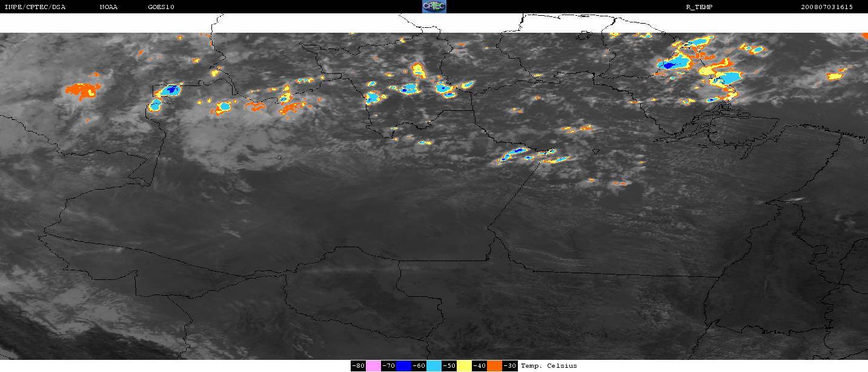
Task: Pick the dark blue legend color swatch
Action: [403, 366]
